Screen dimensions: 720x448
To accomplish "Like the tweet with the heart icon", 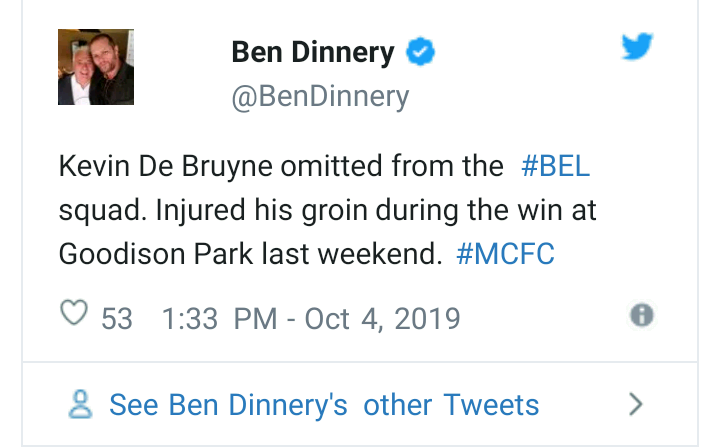I will (74, 316).
